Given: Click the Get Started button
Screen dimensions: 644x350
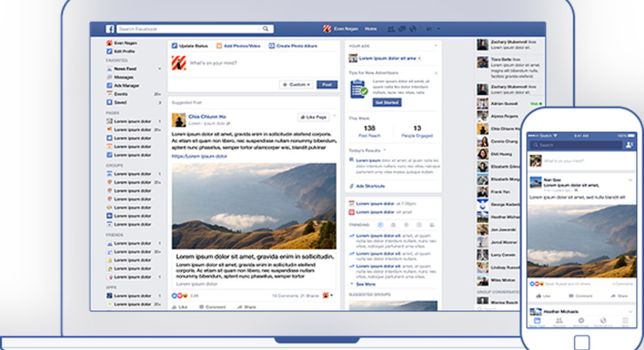Looking at the screenshot, I should click(387, 102).
